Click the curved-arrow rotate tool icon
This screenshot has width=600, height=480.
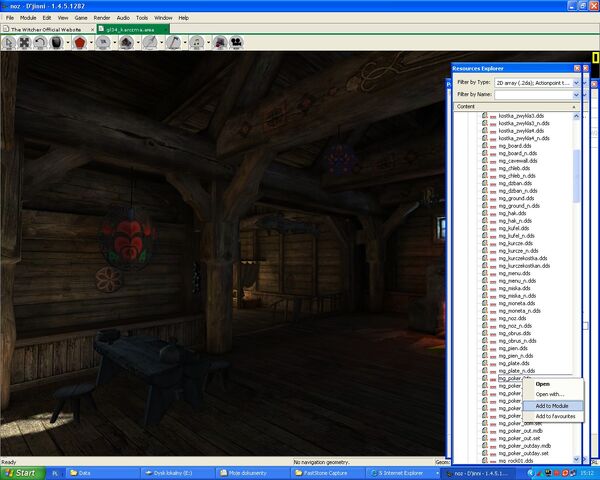point(40,43)
